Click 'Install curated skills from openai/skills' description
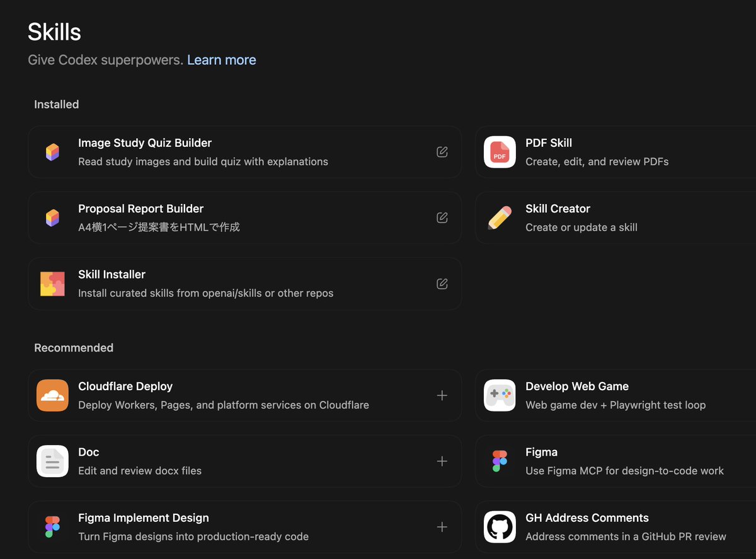Viewport: 756px width, 559px height. (x=205, y=293)
